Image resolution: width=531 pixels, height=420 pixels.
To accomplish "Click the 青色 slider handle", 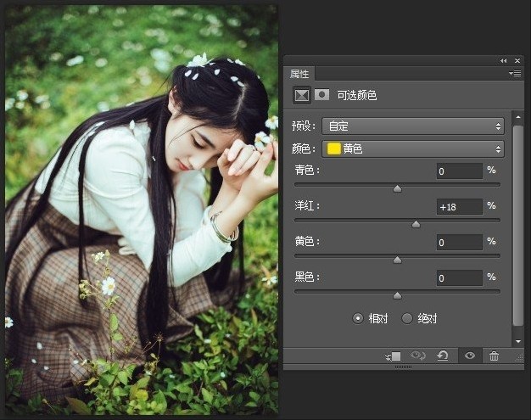I will [397, 188].
